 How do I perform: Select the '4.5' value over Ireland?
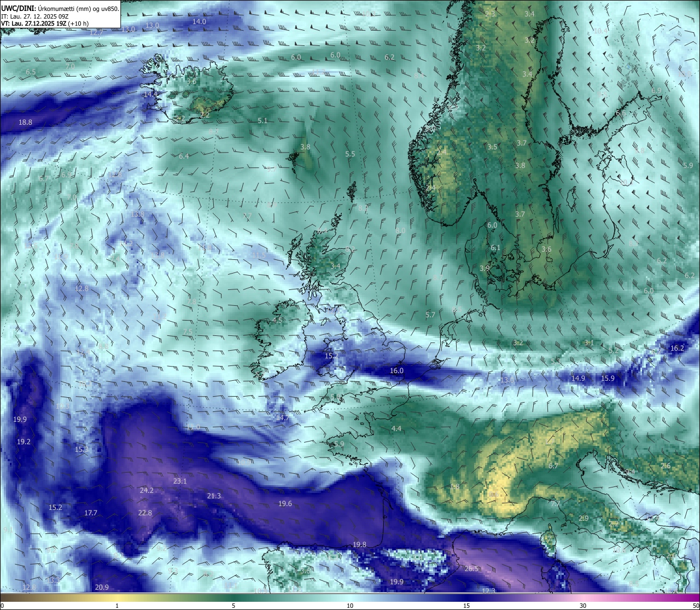pyautogui.click(x=277, y=321)
